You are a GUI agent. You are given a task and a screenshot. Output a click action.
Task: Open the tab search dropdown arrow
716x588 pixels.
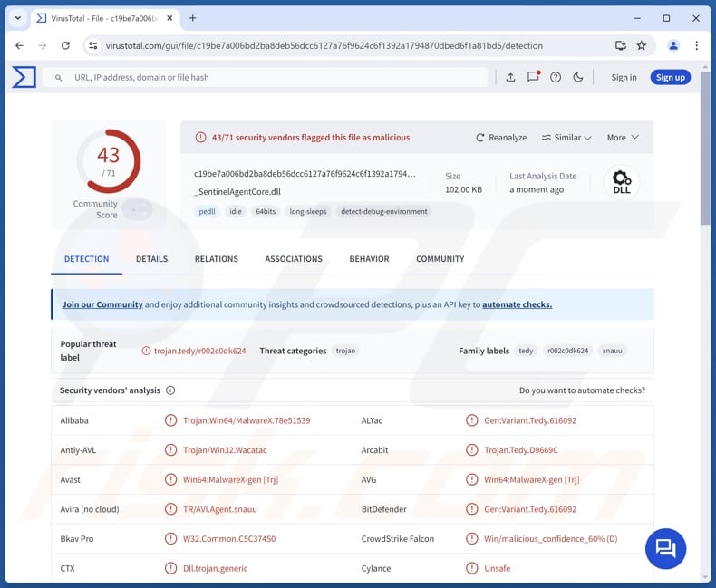(x=18, y=18)
